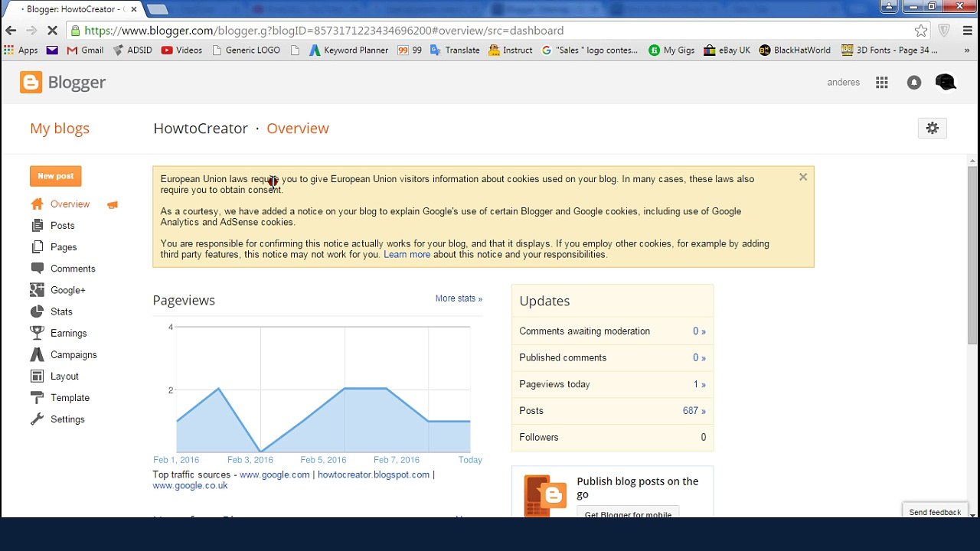
Task: Click Get Blogger for mobile button
Action: pyautogui.click(x=628, y=513)
